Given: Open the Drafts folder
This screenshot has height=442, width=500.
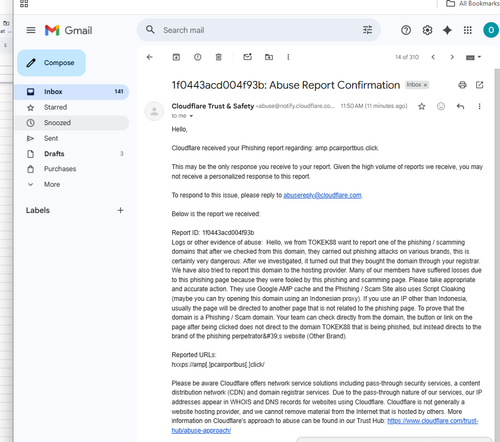Looking at the screenshot, I should (71, 154).
